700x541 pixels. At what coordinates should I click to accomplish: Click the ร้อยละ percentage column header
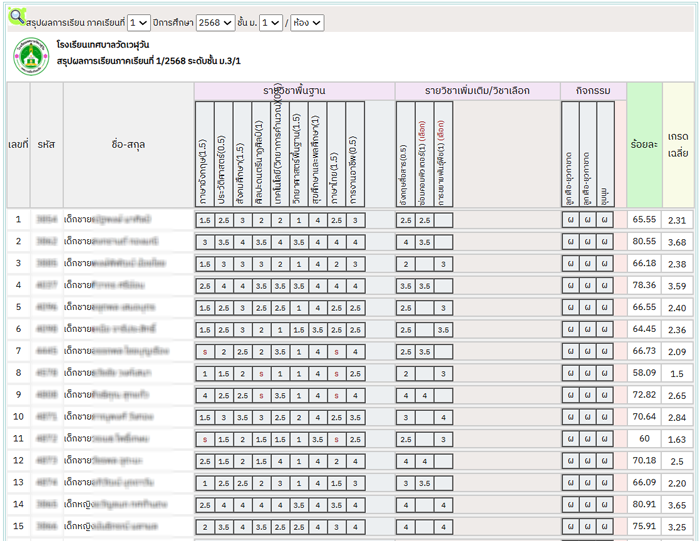tap(644, 145)
